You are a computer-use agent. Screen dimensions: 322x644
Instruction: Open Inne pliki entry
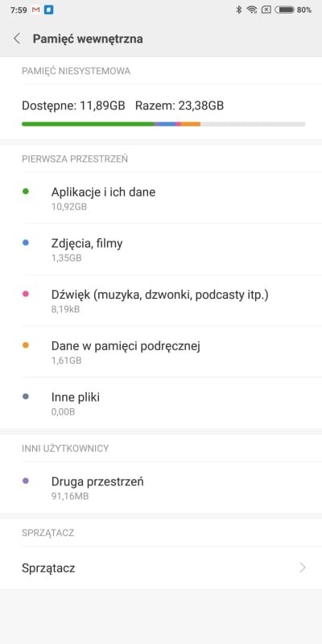[x=161, y=403]
